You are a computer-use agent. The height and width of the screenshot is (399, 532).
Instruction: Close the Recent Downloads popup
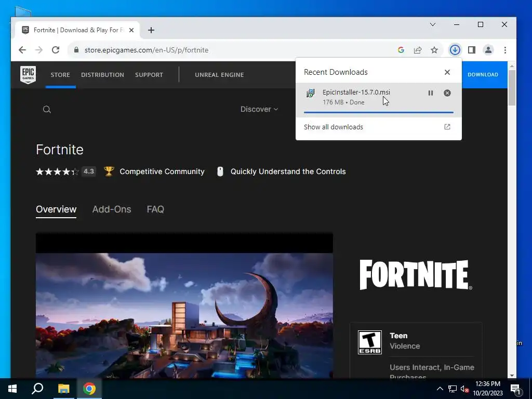[x=447, y=72]
